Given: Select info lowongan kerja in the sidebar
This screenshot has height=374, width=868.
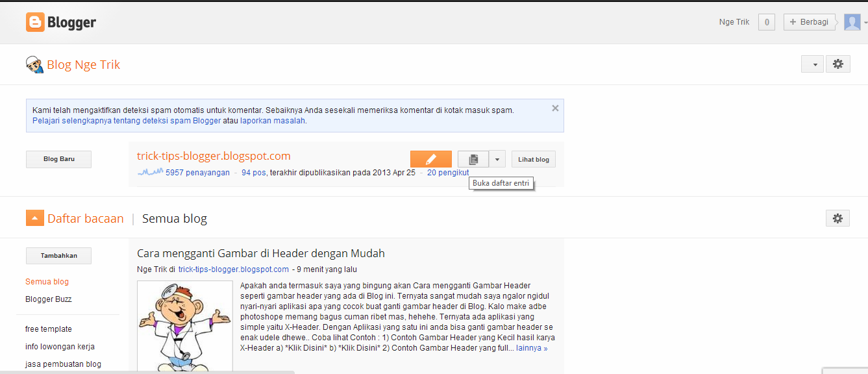Looking at the screenshot, I should click(x=60, y=347).
